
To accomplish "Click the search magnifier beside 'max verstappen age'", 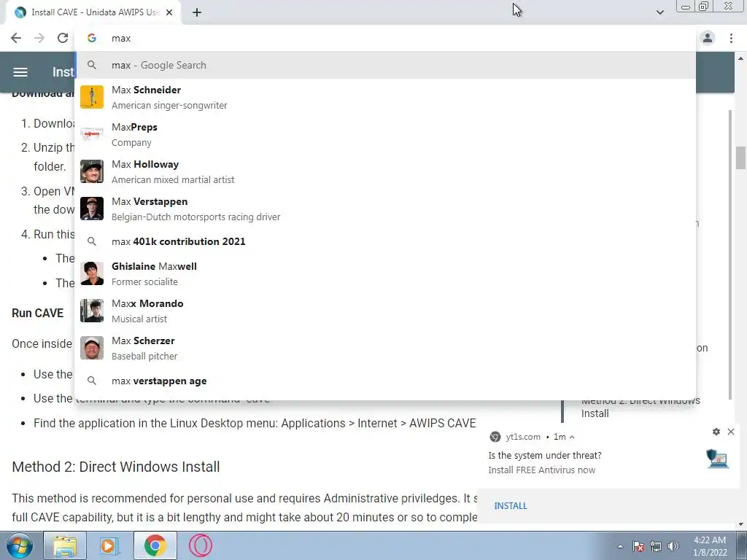I will (92, 381).
